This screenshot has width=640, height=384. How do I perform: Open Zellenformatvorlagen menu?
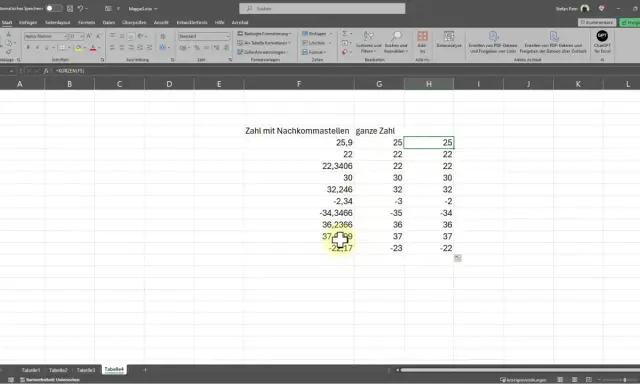(x=262, y=52)
